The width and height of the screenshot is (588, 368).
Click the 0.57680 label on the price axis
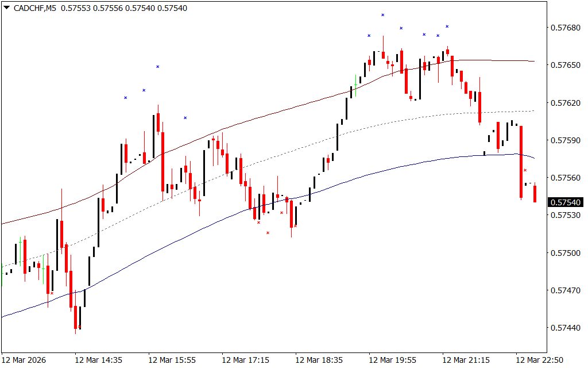click(564, 28)
